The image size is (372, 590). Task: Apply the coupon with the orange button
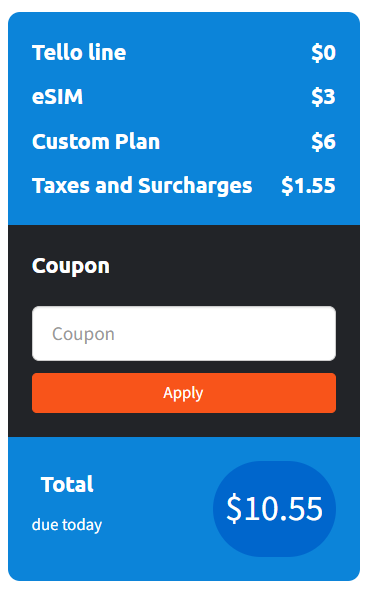(184, 393)
